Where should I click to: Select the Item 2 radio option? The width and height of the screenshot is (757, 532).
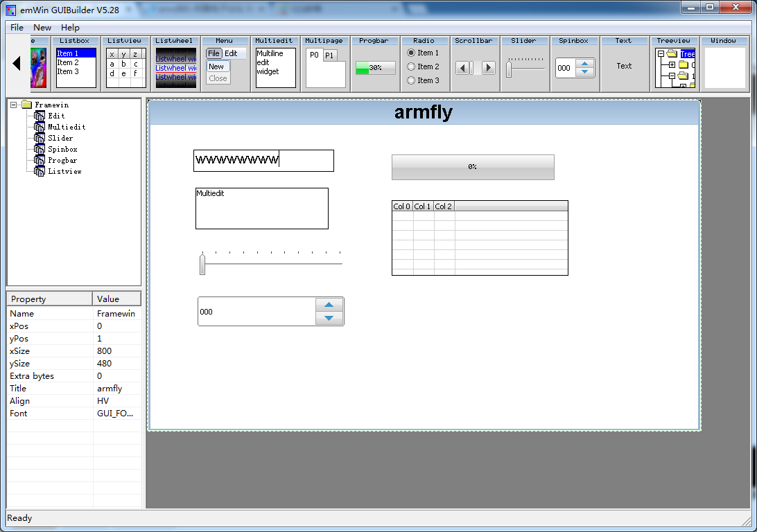[411, 66]
